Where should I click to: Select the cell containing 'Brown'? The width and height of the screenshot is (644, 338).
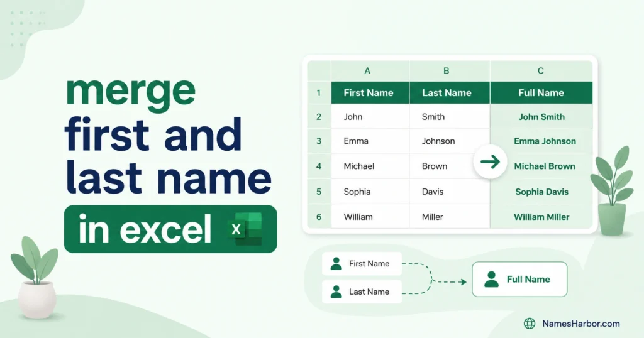(449, 166)
